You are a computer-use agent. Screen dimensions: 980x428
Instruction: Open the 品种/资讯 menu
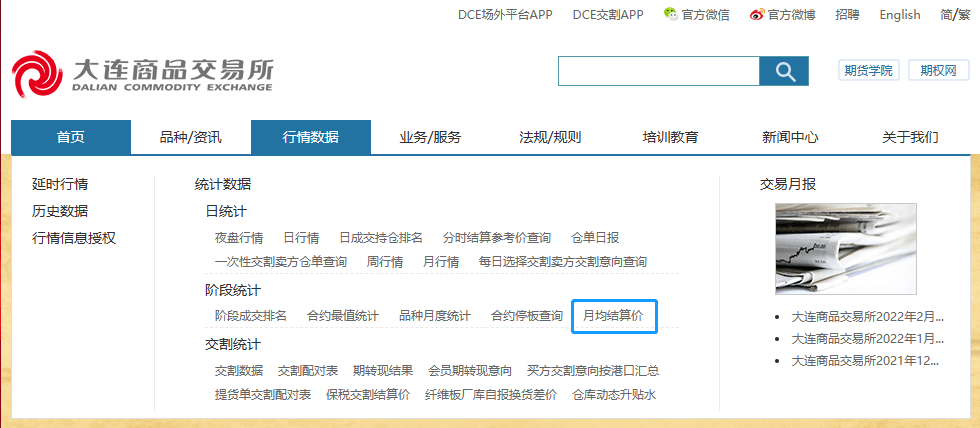coord(191,137)
